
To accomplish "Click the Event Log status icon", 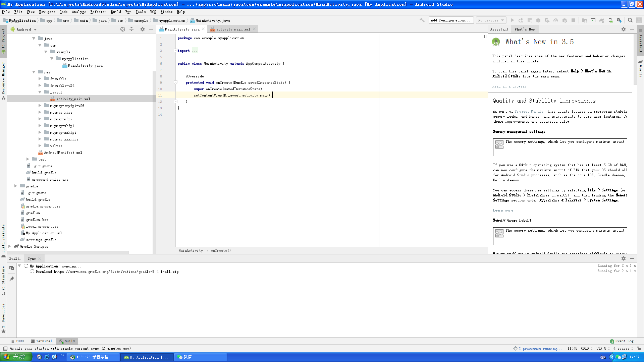I will click(622, 341).
